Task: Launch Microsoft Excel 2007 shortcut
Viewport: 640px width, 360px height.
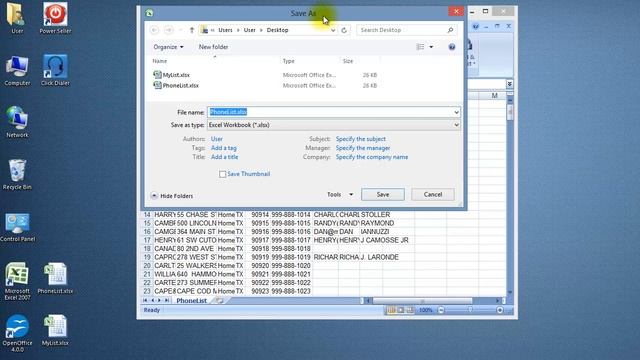Action: tap(17, 281)
